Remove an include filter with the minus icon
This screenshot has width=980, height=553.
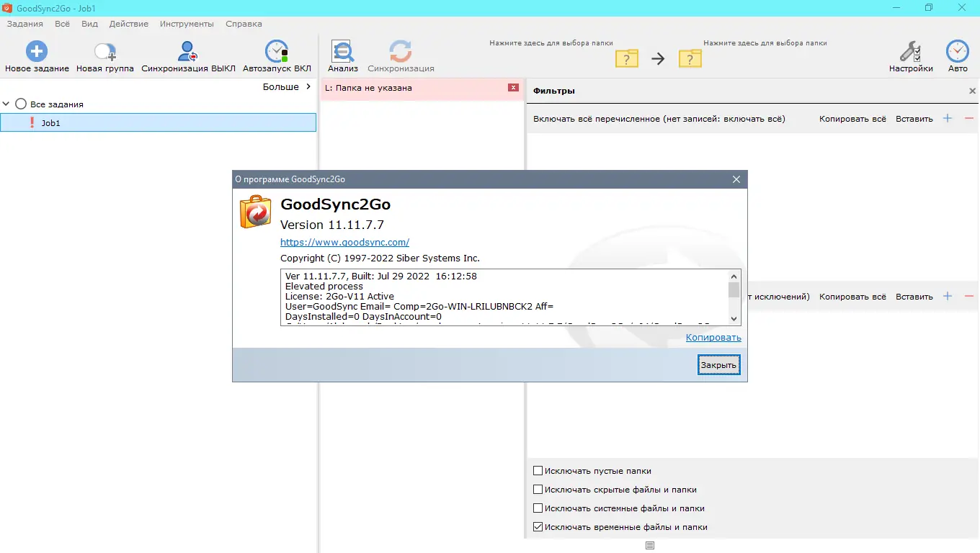pos(969,118)
